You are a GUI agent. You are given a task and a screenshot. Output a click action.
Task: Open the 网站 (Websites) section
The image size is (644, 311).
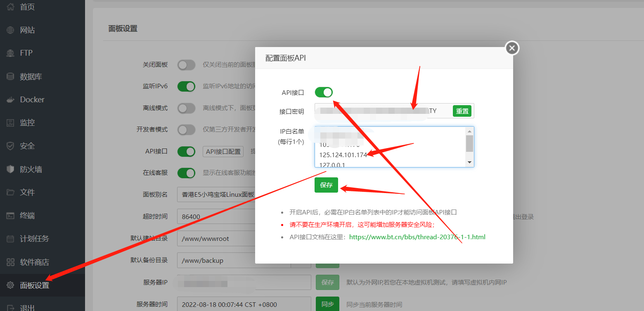pyautogui.click(x=27, y=29)
